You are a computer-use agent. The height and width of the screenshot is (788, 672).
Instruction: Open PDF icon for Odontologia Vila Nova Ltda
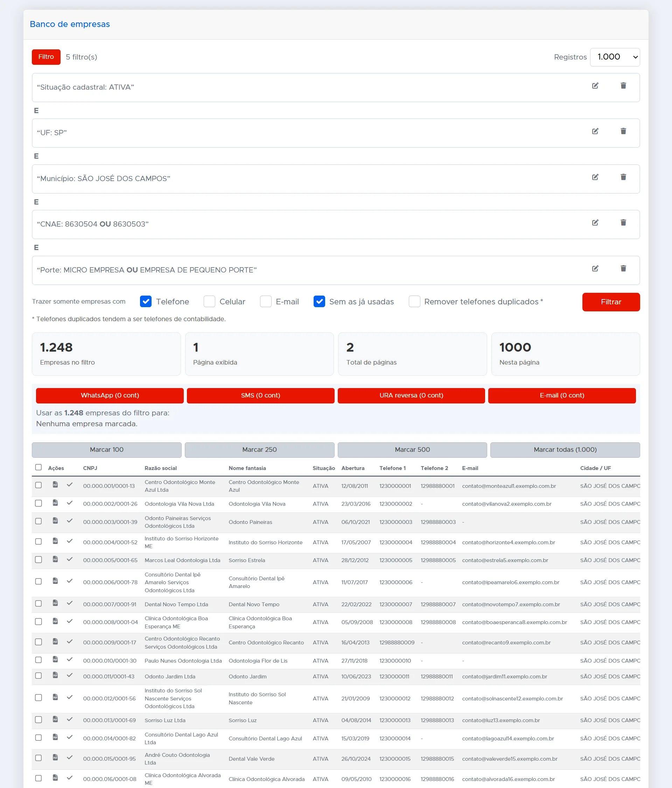coord(55,503)
